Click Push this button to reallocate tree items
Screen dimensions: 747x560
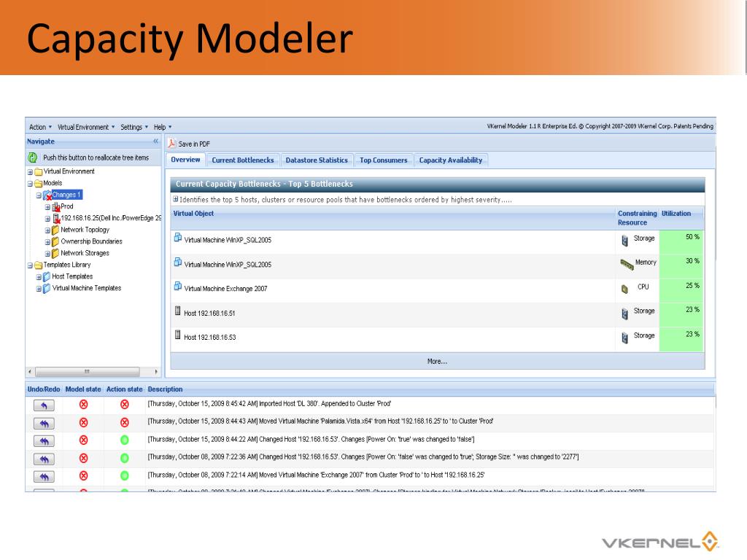click(96, 157)
